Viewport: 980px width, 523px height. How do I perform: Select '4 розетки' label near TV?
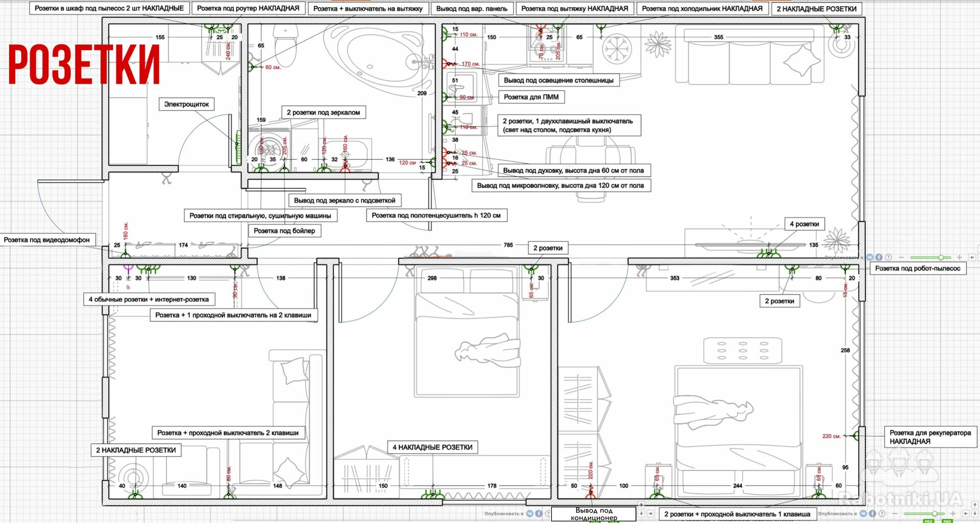coord(804,224)
